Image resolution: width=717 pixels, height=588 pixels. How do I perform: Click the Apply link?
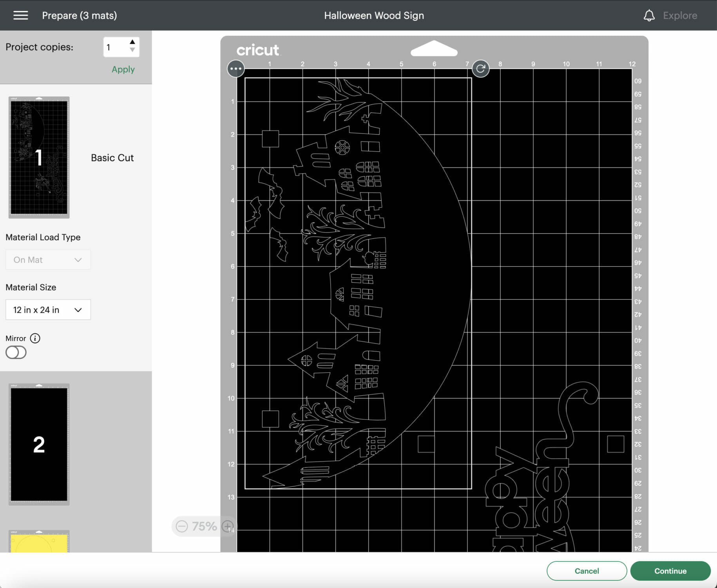coord(123,69)
